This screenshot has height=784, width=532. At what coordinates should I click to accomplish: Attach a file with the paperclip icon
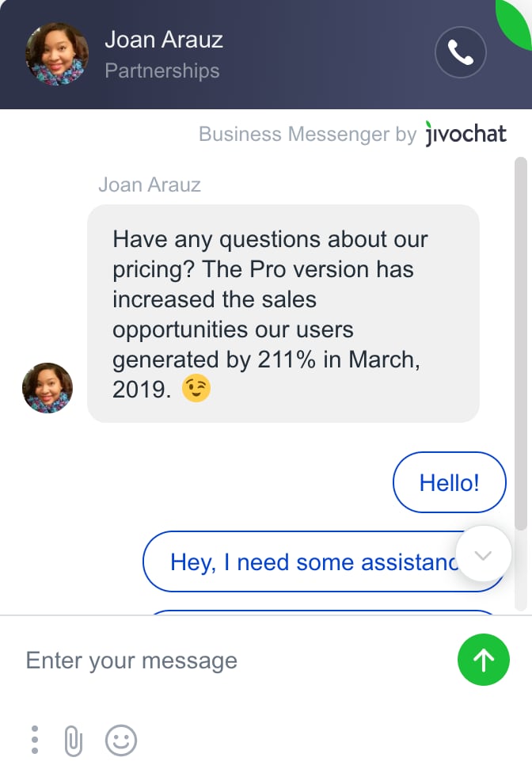pyautogui.click(x=74, y=739)
